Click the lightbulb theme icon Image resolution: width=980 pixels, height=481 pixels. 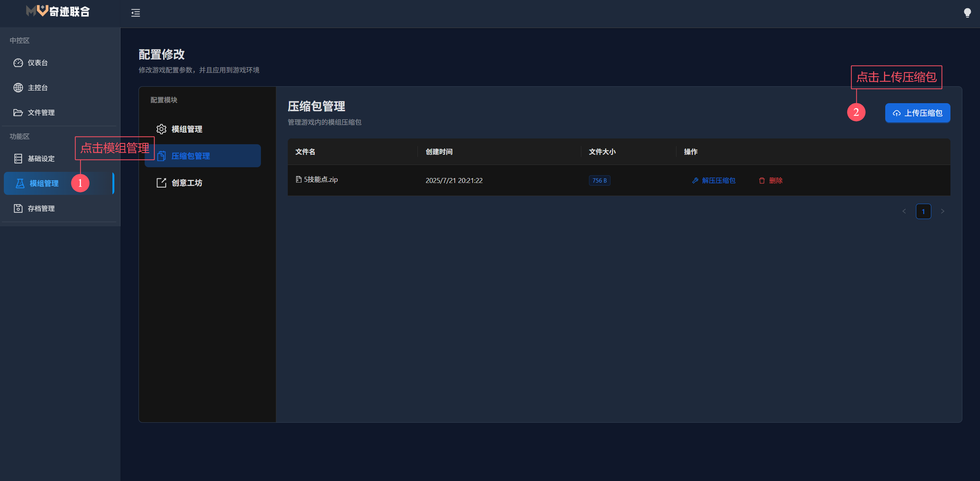967,13
